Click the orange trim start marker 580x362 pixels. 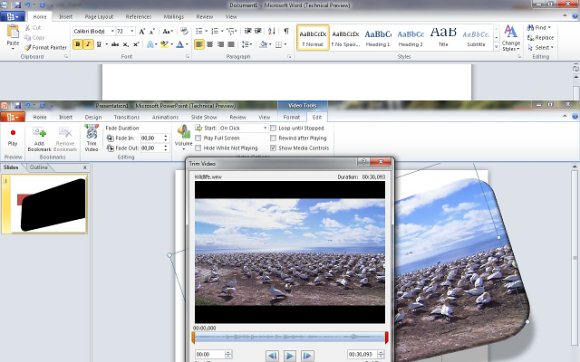[x=193, y=338]
